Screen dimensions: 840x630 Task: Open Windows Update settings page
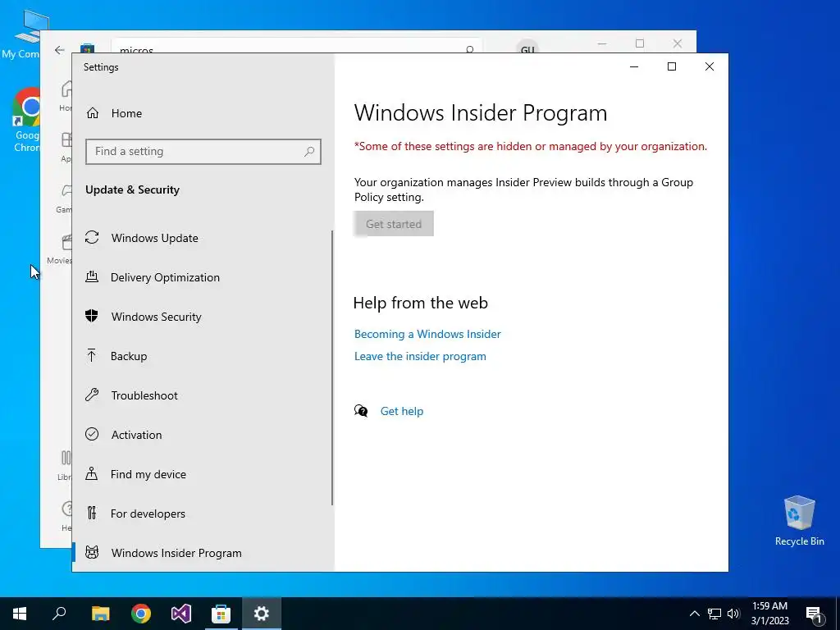[x=202, y=238]
